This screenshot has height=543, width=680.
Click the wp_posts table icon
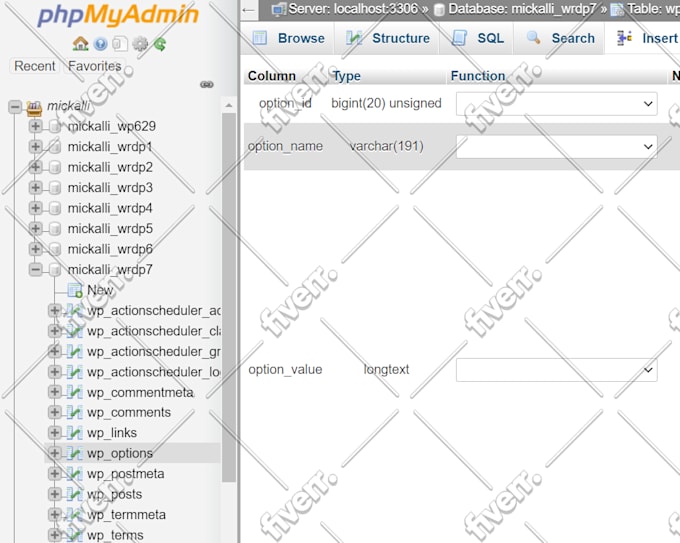[x=75, y=494]
